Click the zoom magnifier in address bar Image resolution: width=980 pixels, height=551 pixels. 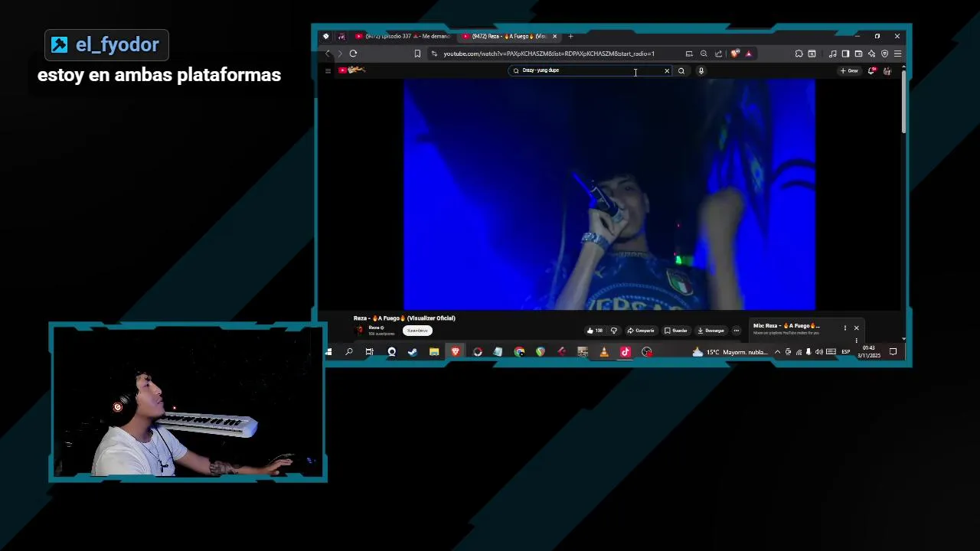(x=704, y=54)
